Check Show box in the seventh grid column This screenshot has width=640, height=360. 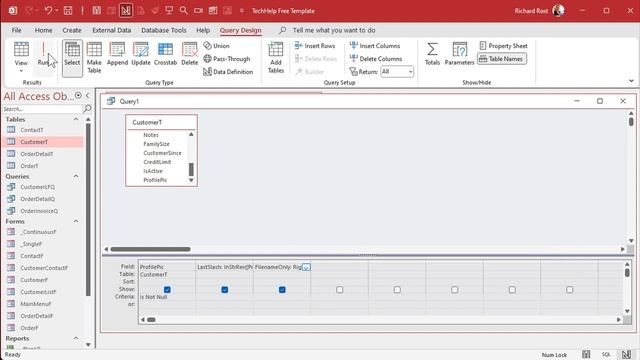coord(512,290)
